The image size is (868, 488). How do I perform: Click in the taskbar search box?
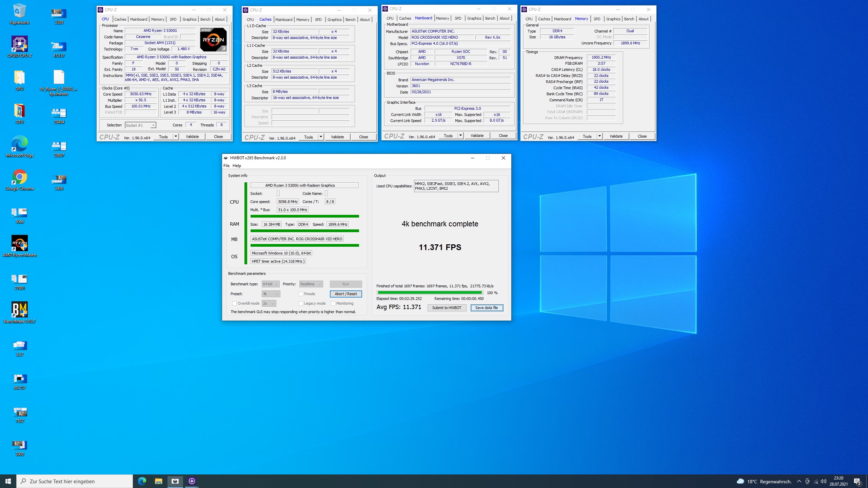click(75, 481)
